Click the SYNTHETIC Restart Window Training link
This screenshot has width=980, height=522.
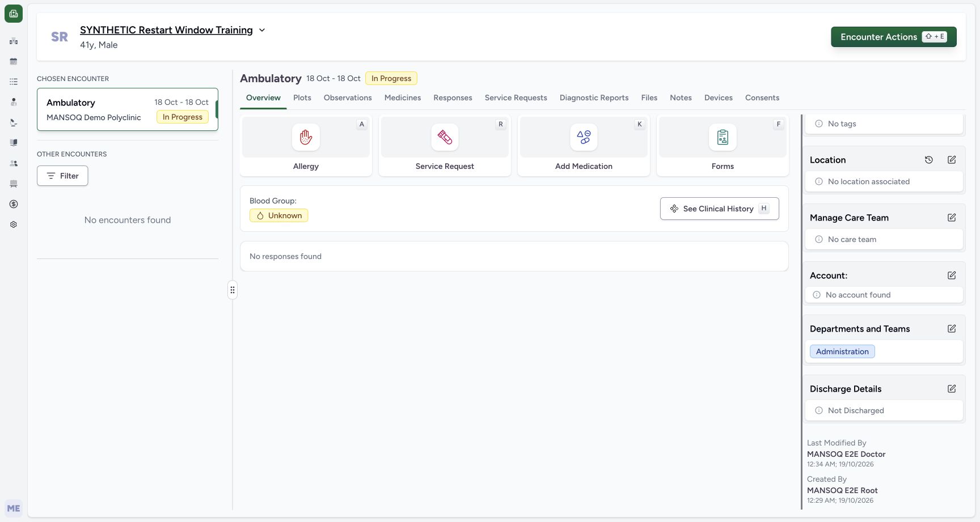point(166,30)
